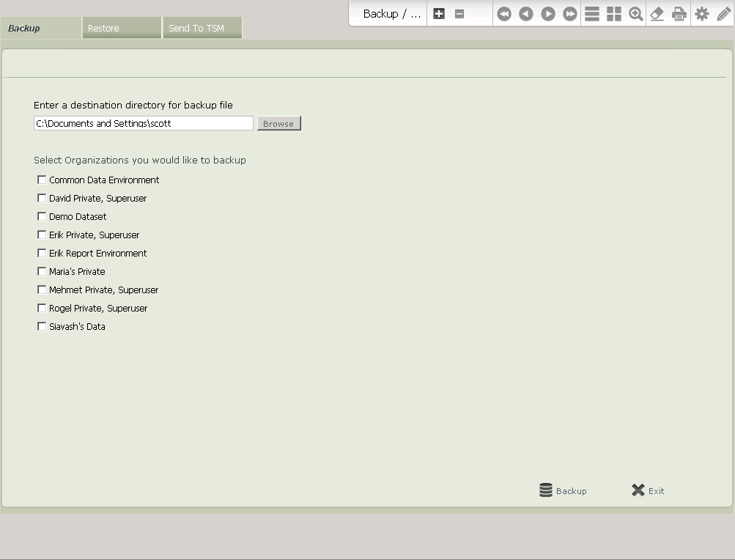Click the minus (remove) icon in toolbar
735x560 pixels.
coord(459,14)
